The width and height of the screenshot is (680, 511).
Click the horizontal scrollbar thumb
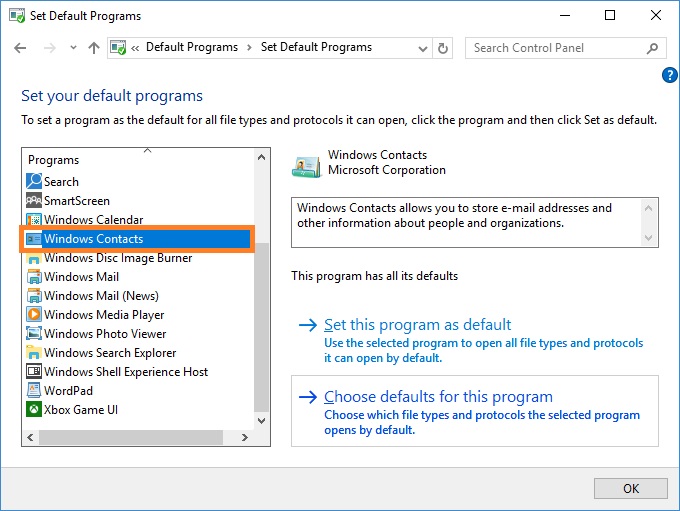[131, 437]
